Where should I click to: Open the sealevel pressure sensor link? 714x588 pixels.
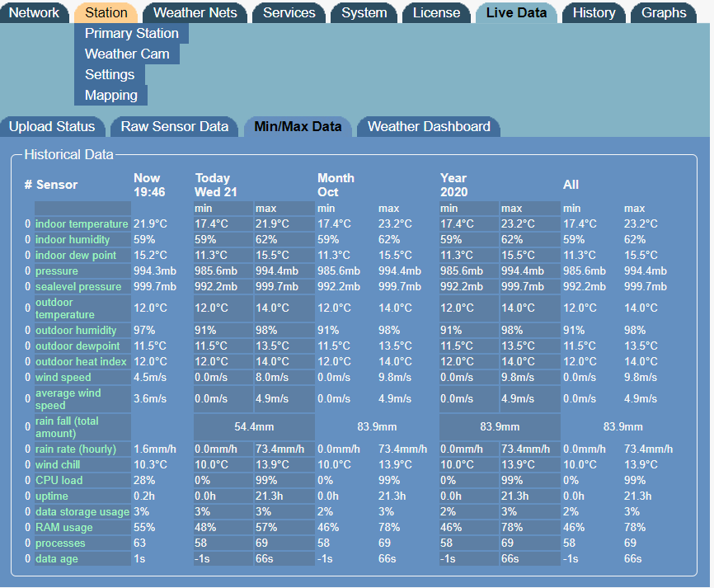[78, 287]
